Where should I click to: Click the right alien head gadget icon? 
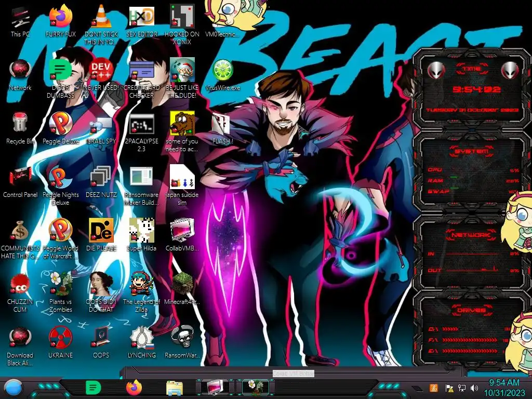(x=510, y=70)
